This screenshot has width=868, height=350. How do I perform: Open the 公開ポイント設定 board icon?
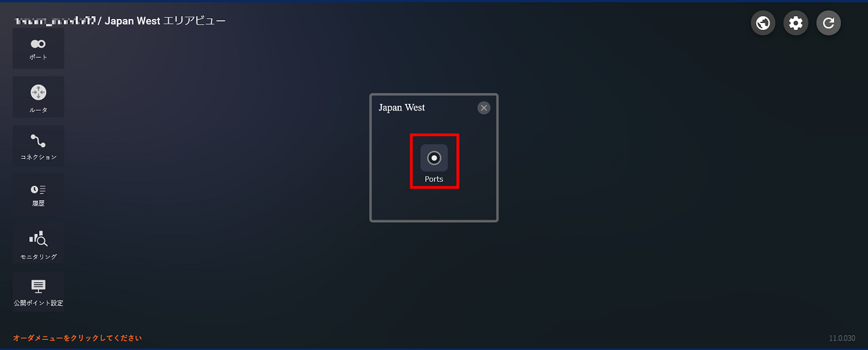(38, 286)
